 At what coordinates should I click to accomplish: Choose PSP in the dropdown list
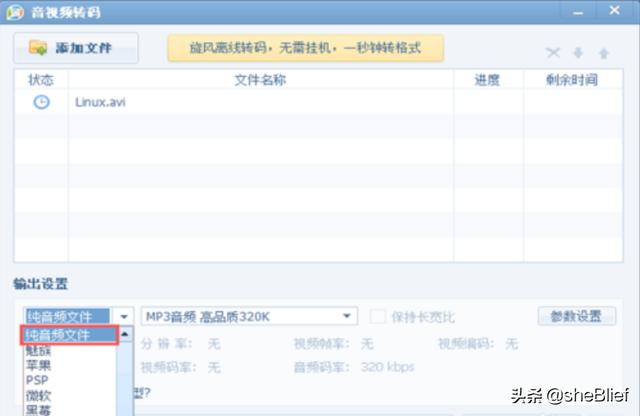pos(69,380)
